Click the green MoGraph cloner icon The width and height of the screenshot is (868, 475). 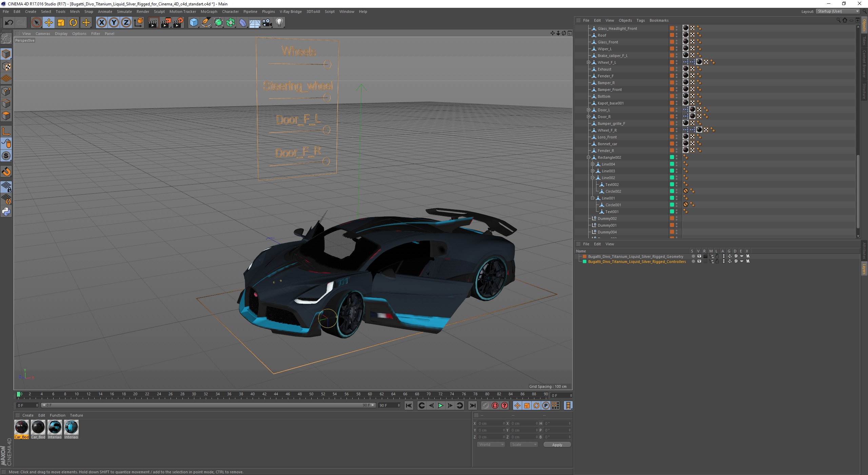point(231,23)
